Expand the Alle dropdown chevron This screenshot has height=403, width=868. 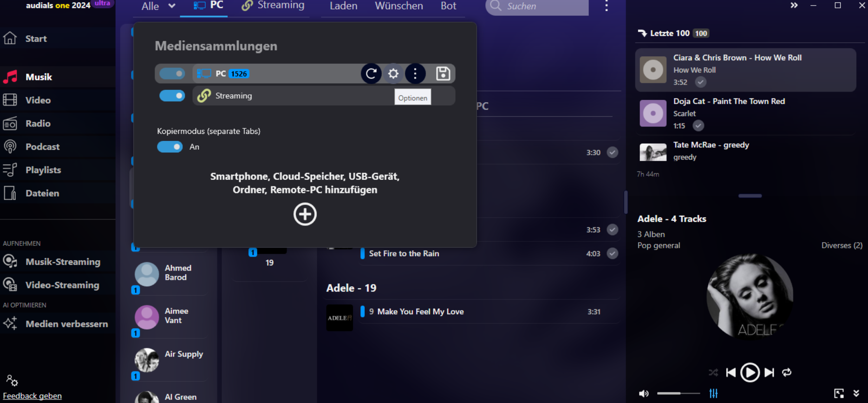(172, 6)
